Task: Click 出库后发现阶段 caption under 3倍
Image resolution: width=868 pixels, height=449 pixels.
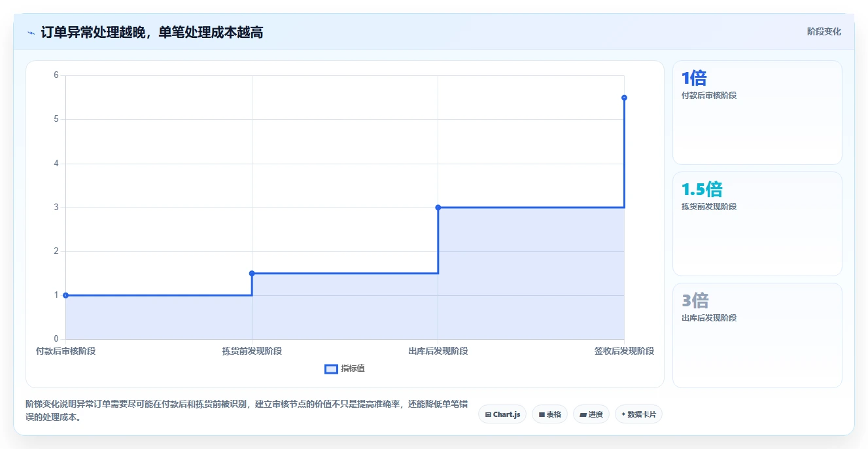Action: pyautogui.click(x=709, y=318)
